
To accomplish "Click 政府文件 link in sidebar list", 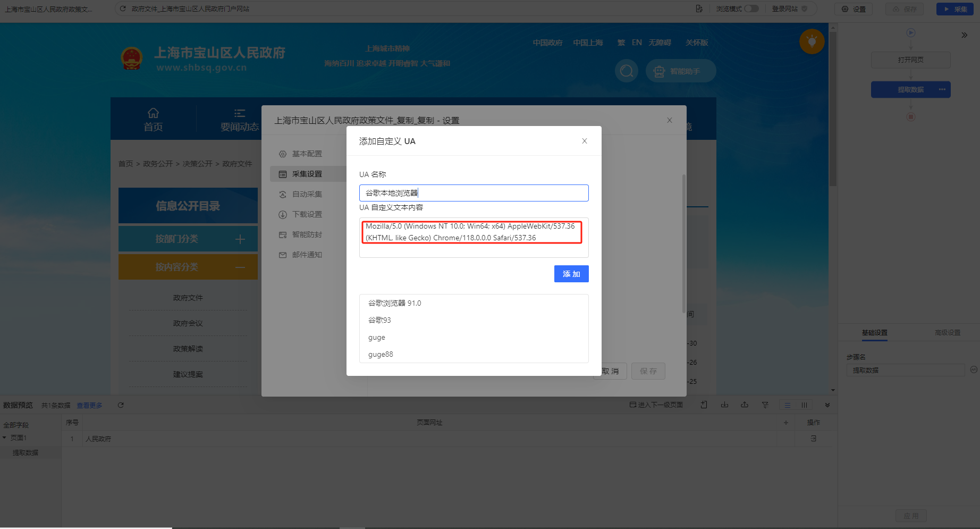I will point(188,298).
